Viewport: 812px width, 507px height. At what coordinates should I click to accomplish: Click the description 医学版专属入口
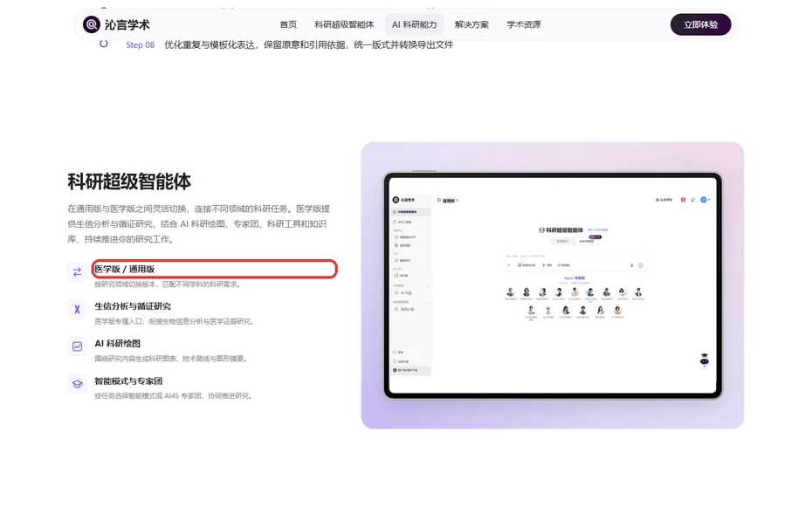tap(174, 322)
